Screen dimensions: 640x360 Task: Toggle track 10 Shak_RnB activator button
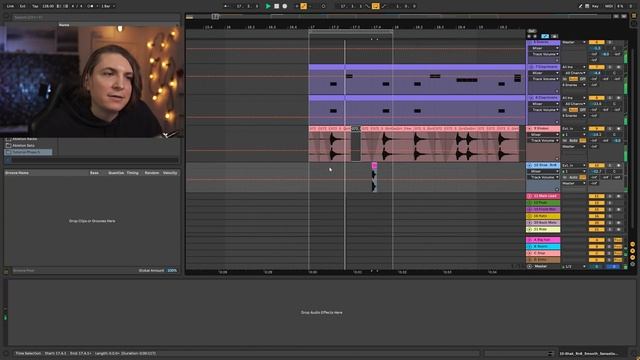click(x=596, y=165)
